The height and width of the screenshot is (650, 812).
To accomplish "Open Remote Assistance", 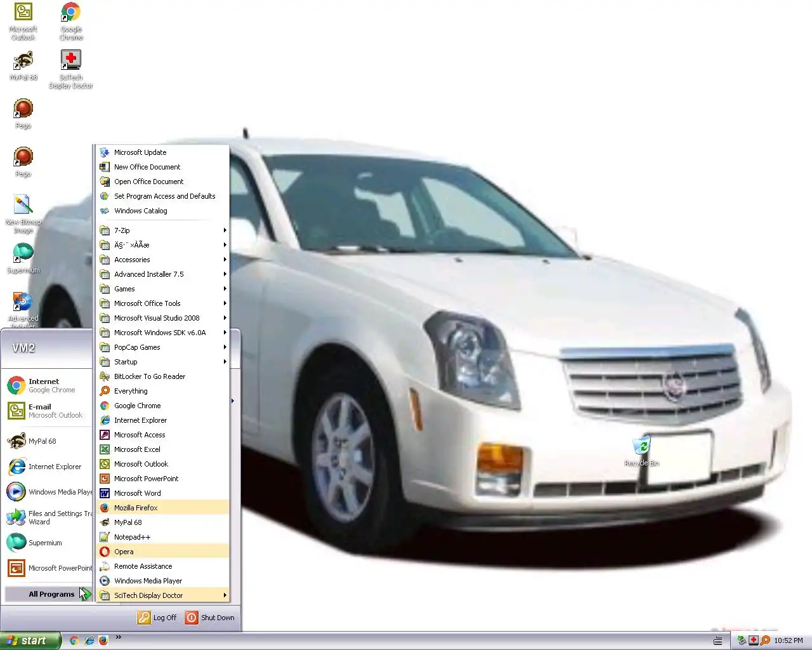I will (x=162, y=566).
